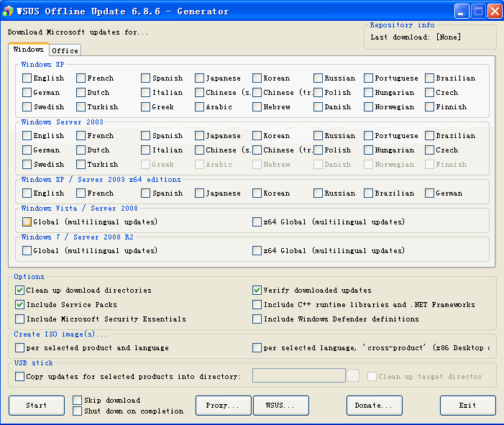504x425 pixels.
Task: Check German under XP / Server 2003 x64
Action: coord(430,193)
